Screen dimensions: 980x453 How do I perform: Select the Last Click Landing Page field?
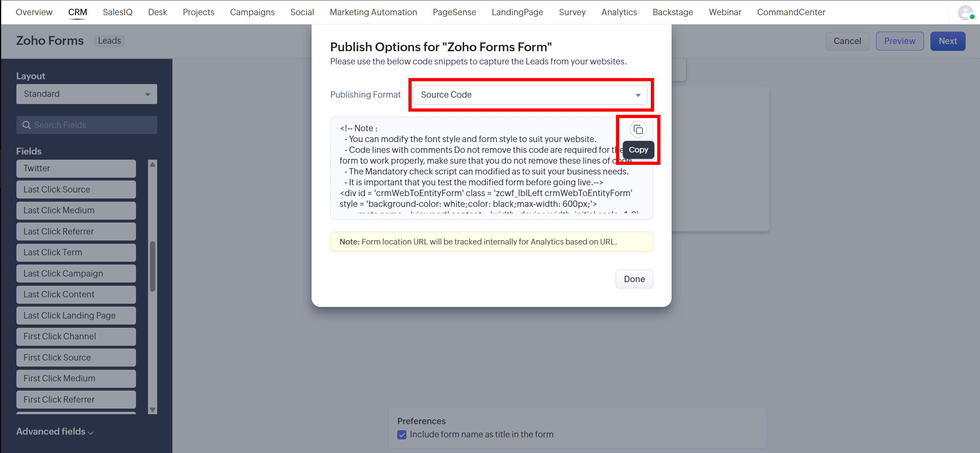76,316
